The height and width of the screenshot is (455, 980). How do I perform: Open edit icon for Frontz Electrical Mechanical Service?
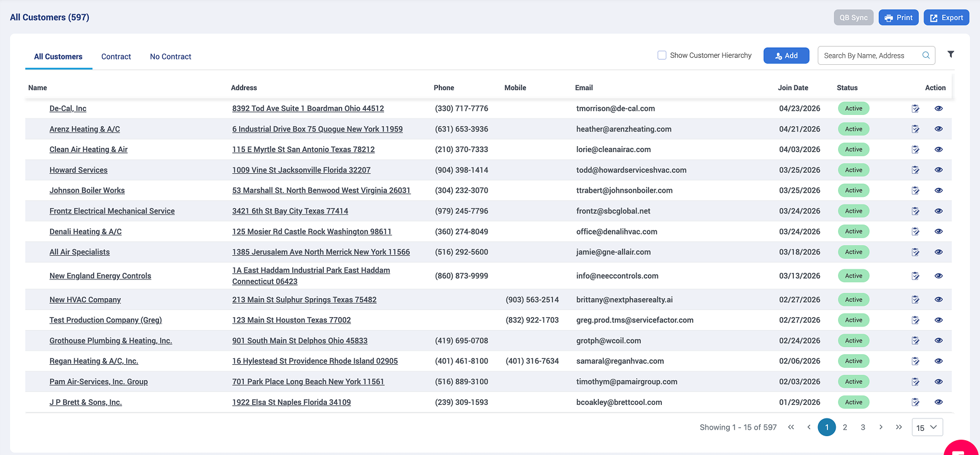915,211
